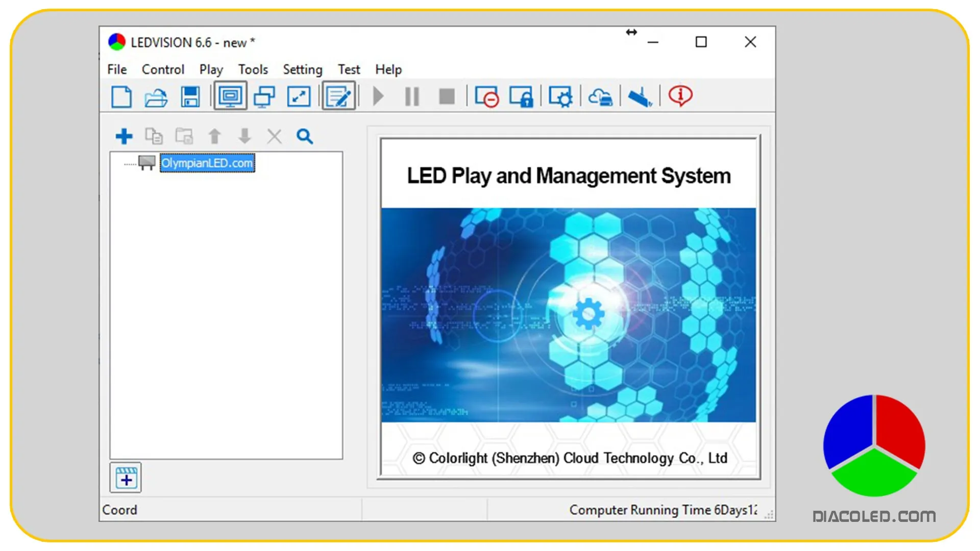Open the screen settings gear icon
The width and height of the screenshot is (980, 551).
(560, 96)
